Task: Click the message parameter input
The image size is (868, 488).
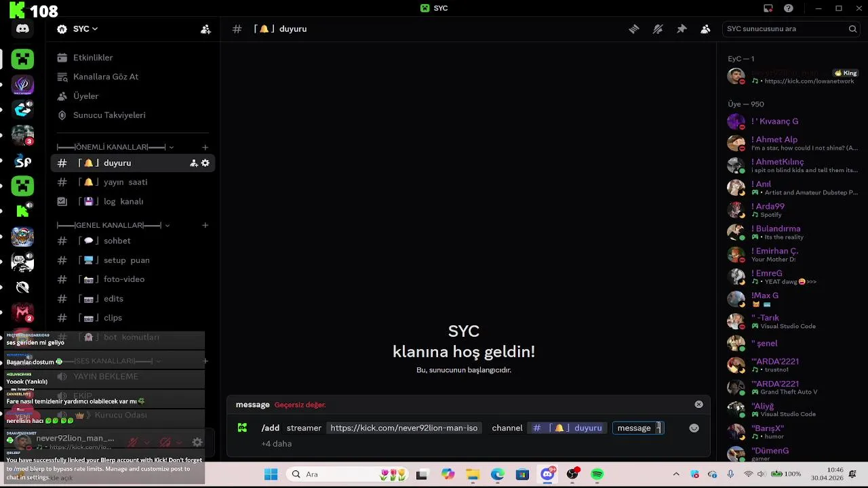Action: [x=637, y=428]
